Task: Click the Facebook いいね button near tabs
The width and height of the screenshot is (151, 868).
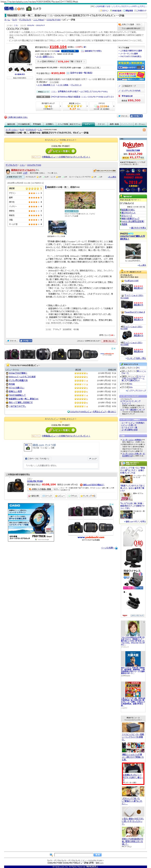Action: (x=136, y=116)
